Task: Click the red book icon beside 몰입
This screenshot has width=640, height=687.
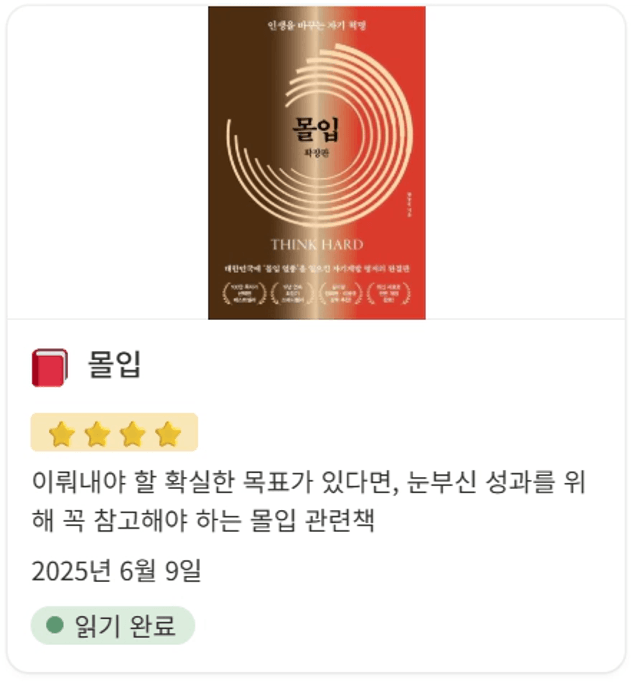Action: (50, 368)
